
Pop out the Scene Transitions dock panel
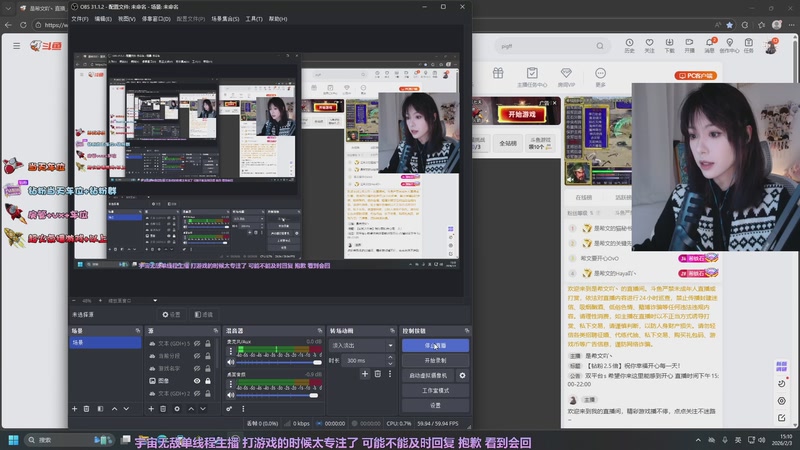pyautogui.click(x=392, y=331)
